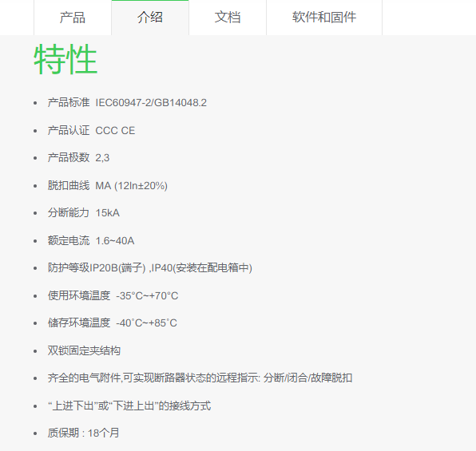Click the 质保期 18个月 warranty line
The width and height of the screenshot is (476, 451).
point(83,433)
